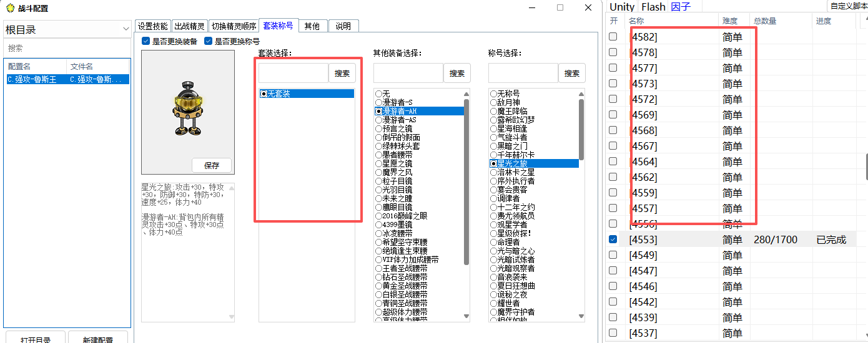Toggle the 是否更换装备 checkbox
This screenshot has height=343, width=868.
(x=145, y=41)
